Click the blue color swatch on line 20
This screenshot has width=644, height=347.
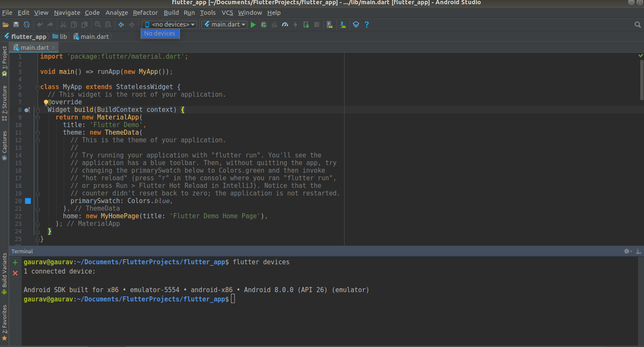[x=28, y=201]
